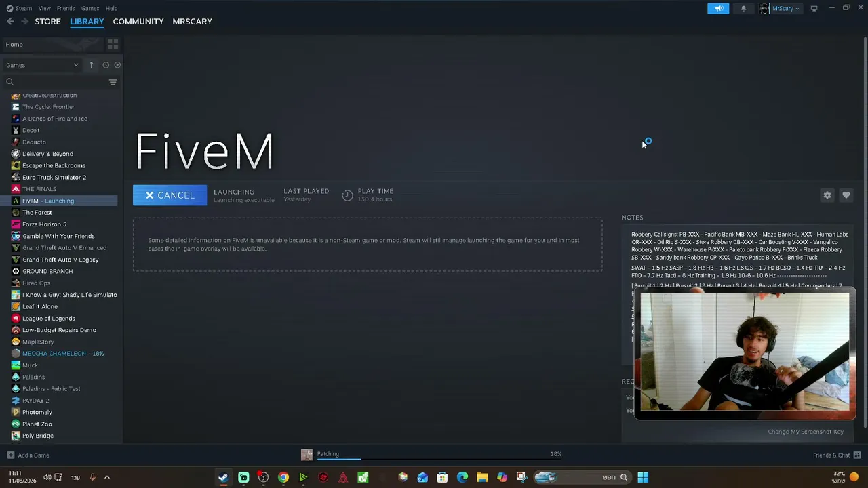Click the taskbar microphone icon
Viewport: 868px width, 488px height.
coord(92,477)
